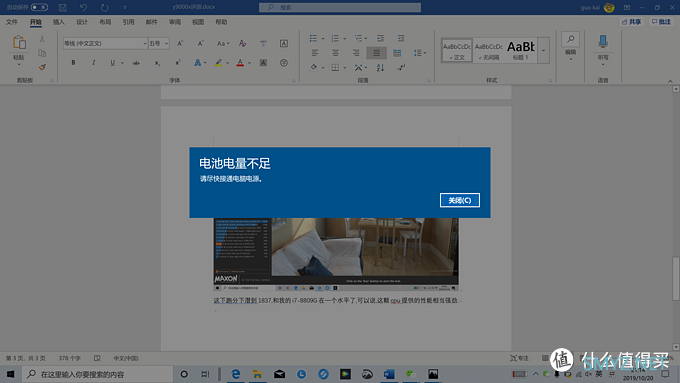The image size is (680, 383).
Task: Switch to the 审阅 ribbon tab
Action: coord(175,22)
